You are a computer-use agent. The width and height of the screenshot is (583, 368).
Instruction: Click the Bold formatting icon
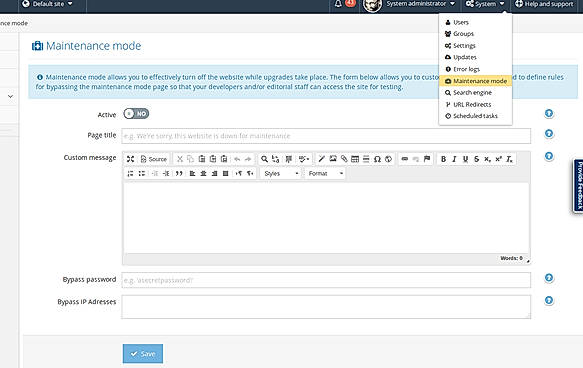[443, 159]
